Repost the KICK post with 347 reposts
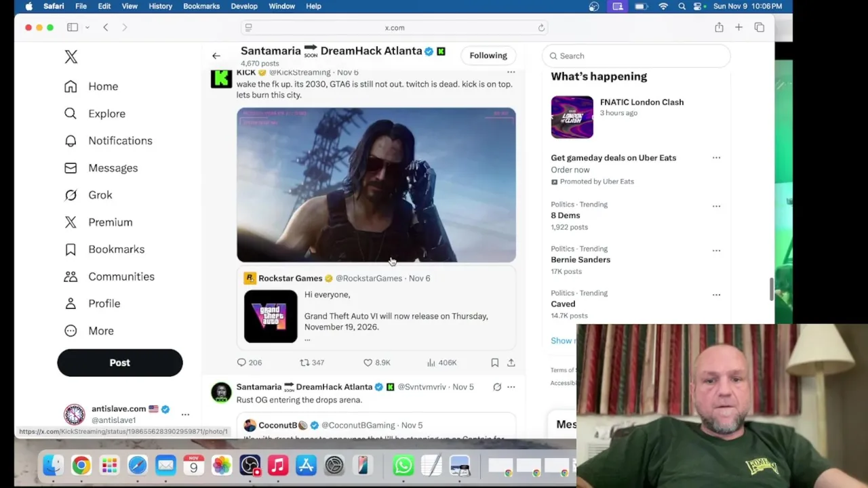The image size is (868, 488). tap(312, 363)
